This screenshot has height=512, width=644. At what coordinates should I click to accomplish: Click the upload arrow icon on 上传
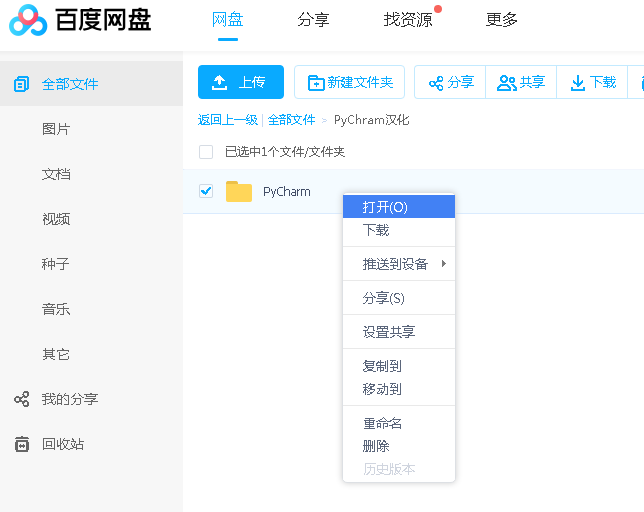pos(220,83)
